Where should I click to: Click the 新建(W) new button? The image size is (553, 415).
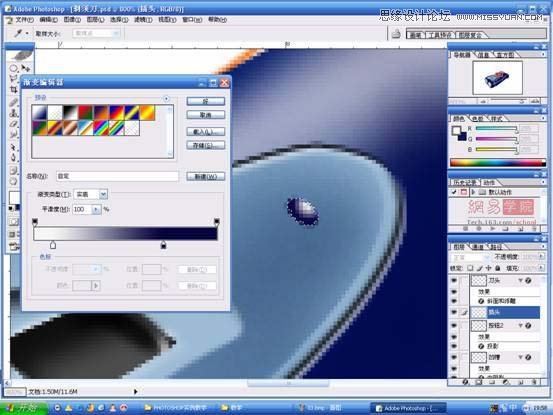coord(206,176)
